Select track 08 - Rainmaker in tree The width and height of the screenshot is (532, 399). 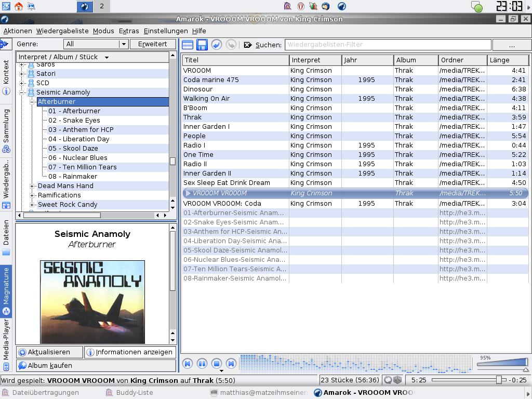pyautogui.click(x=73, y=177)
